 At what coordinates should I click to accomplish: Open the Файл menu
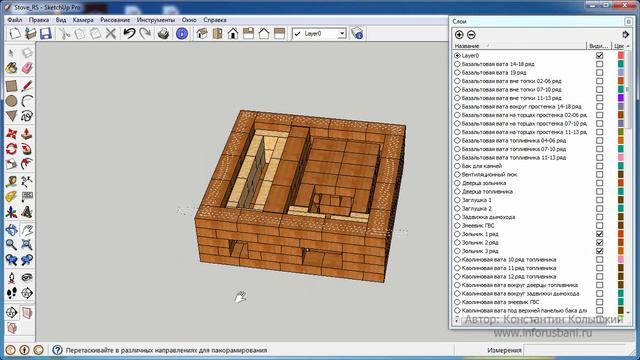pos(15,20)
